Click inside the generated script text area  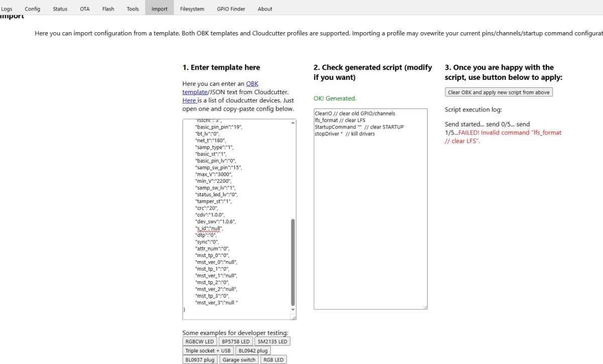coord(371,209)
